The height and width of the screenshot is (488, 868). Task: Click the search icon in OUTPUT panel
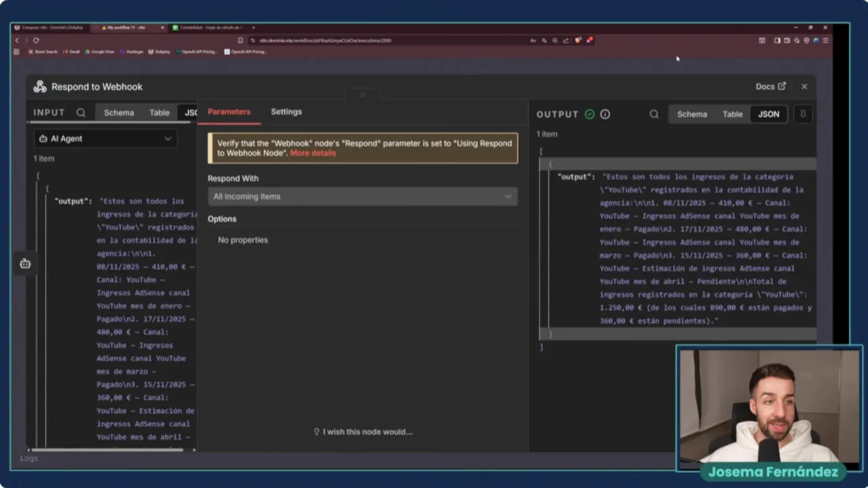point(654,114)
